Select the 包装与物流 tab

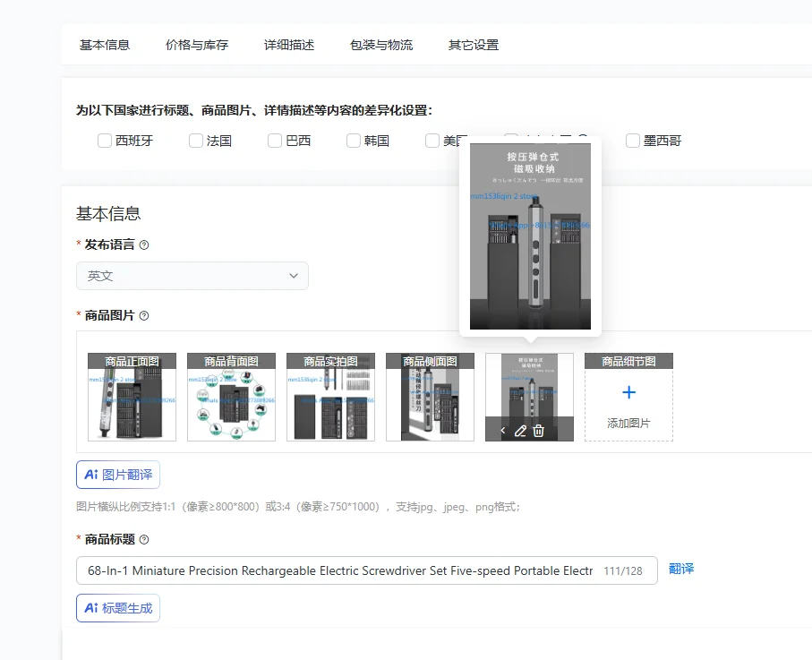tap(381, 45)
